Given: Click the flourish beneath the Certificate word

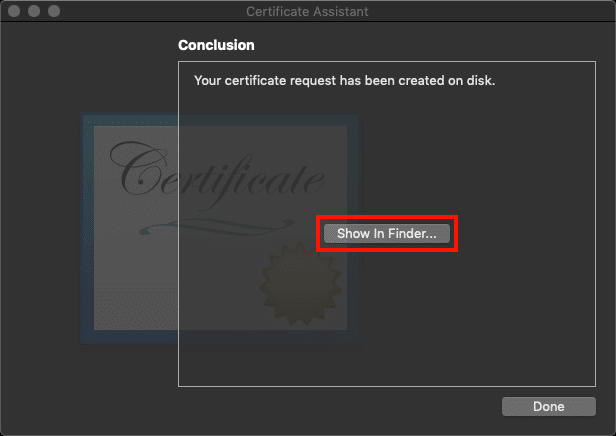Looking at the screenshot, I should (x=200, y=226).
